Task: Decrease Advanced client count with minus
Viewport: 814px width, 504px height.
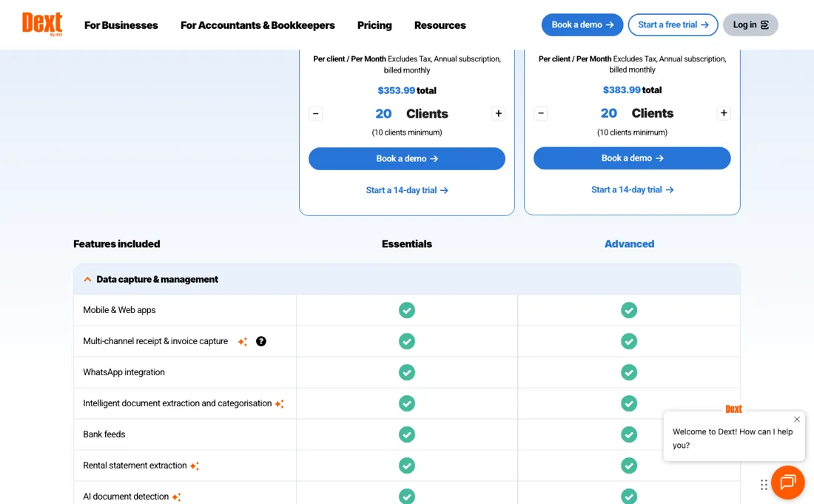Action: [x=541, y=113]
